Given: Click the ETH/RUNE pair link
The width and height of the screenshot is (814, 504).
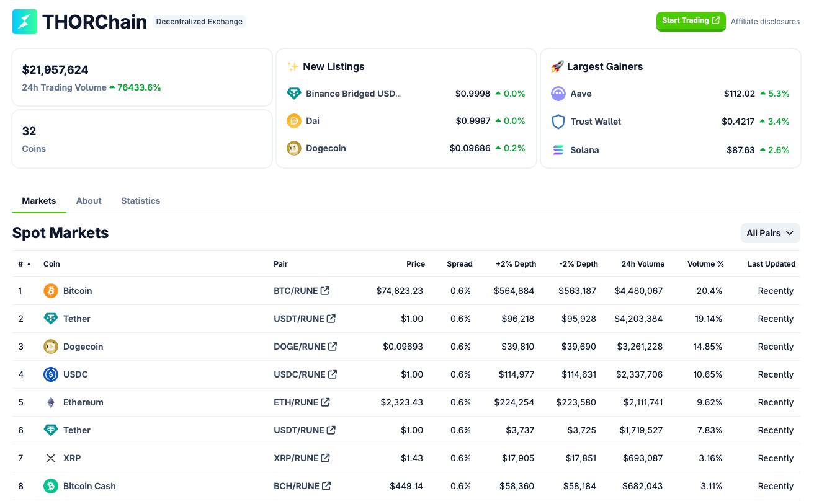Looking at the screenshot, I should click(x=296, y=402).
